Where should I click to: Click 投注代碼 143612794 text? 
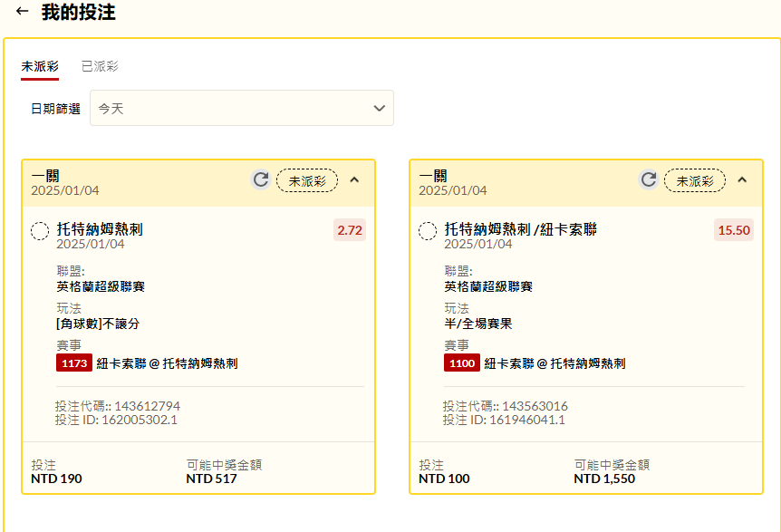pos(118,406)
